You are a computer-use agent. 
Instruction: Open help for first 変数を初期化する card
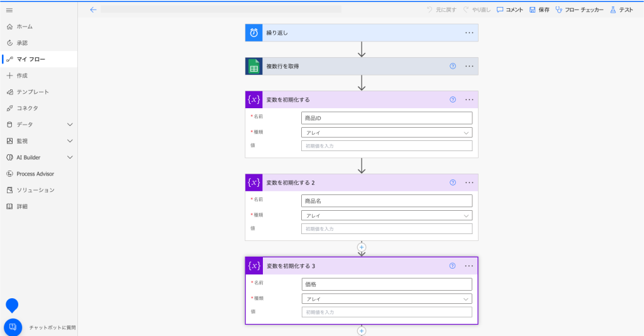tap(453, 99)
